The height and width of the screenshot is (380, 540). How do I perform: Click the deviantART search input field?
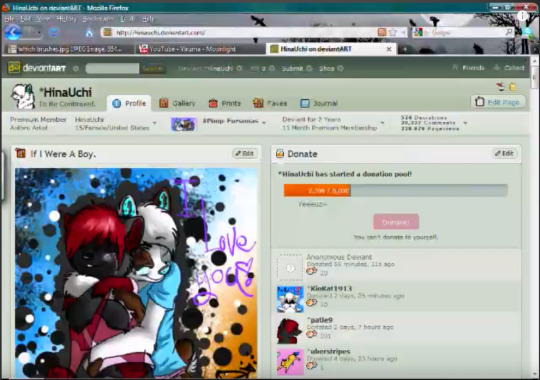[x=112, y=68]
